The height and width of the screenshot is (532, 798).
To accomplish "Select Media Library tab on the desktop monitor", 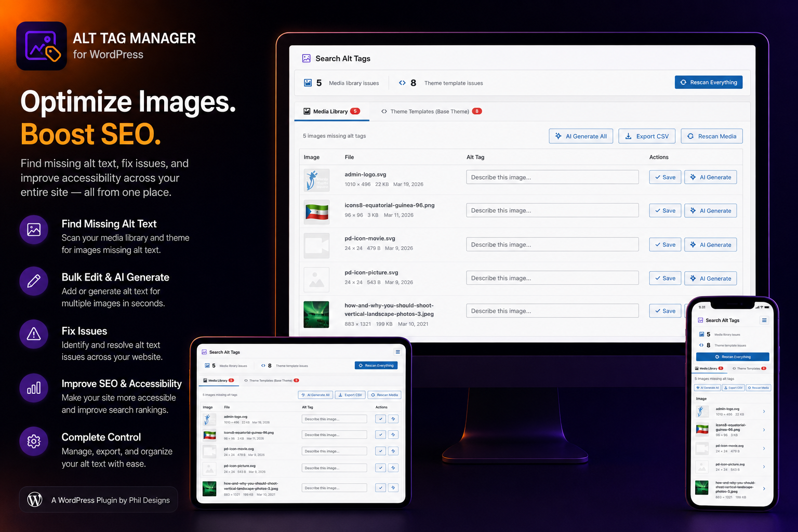I will pos(331,111).
